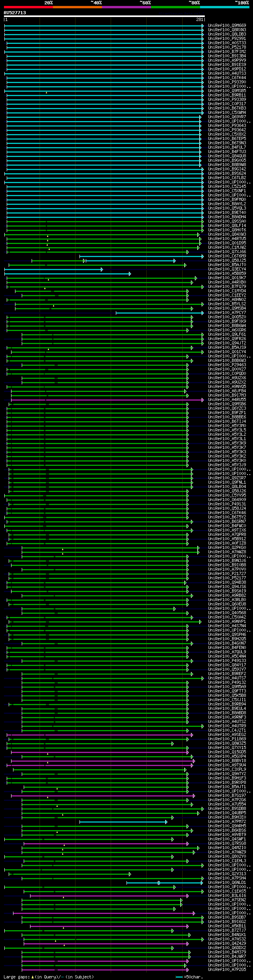Image resolution: width=253 pixels, height=980 pixels.
Task: Click hit label UniRef100_B4FUL7
Action: (227, 148)
